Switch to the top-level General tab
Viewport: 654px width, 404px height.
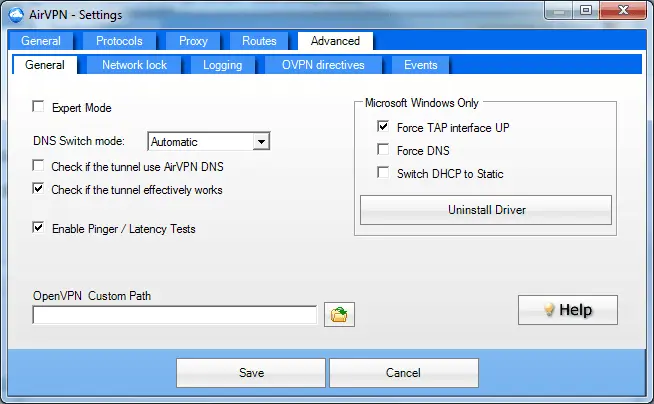[x=41, y=41]
